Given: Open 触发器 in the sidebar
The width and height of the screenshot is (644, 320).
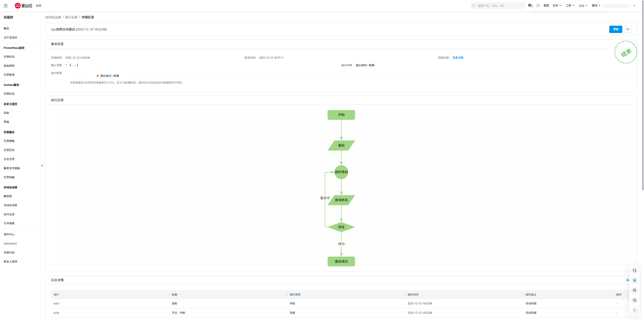Looking at the screenshot, I should pos(8,196).
